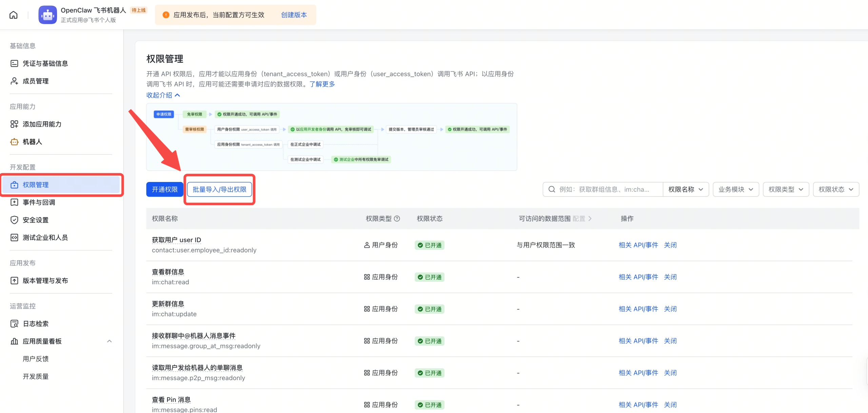Select 用户反馈 in the sidebar
The image size is (868, 413).
(36, 359)
